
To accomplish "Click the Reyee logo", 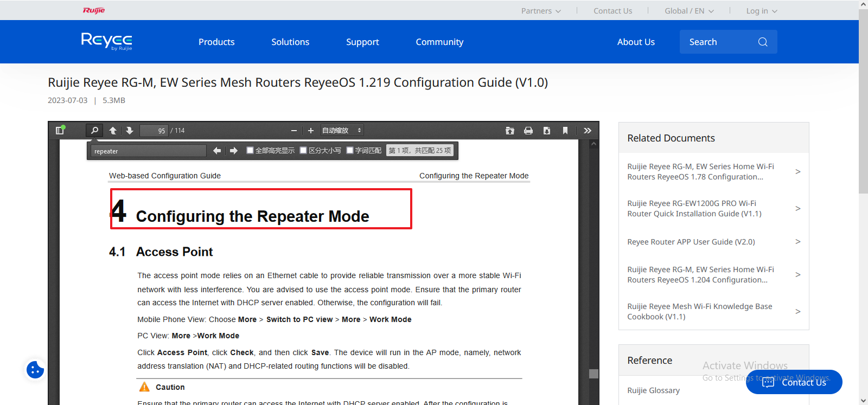I will (107, 41).
